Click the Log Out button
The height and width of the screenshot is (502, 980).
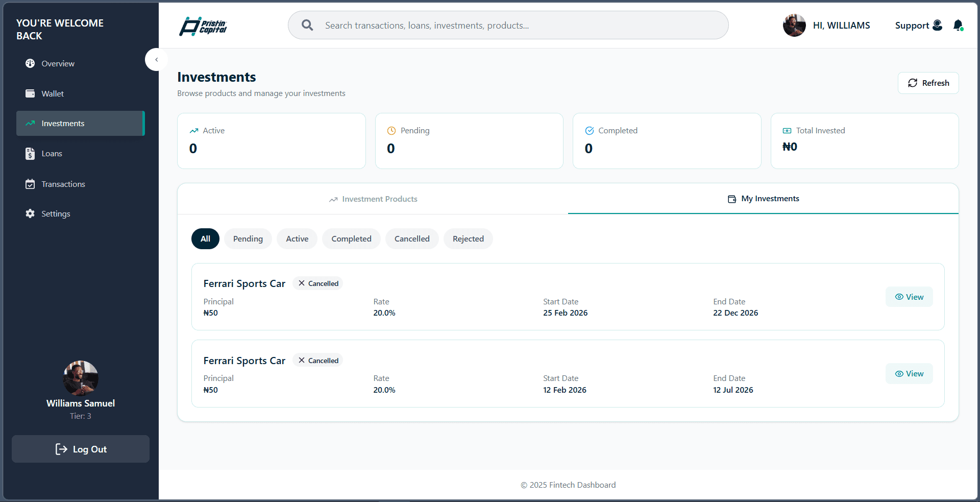tap(81, 449)
